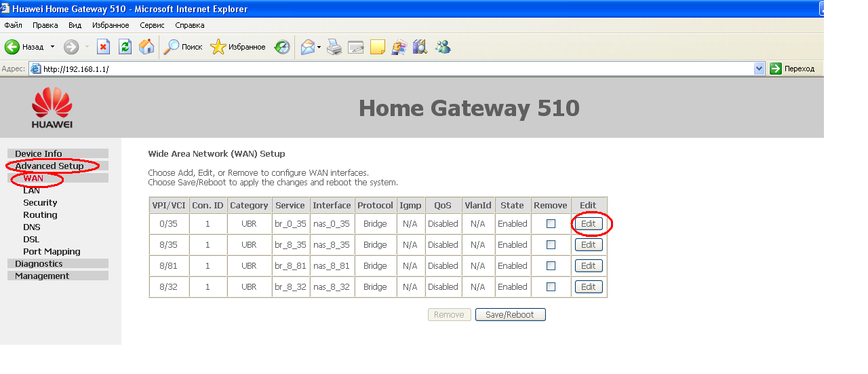Screen dimensions: 868x374
Task: Check the Remove box for 8/81 row
Action: [551, 265]
